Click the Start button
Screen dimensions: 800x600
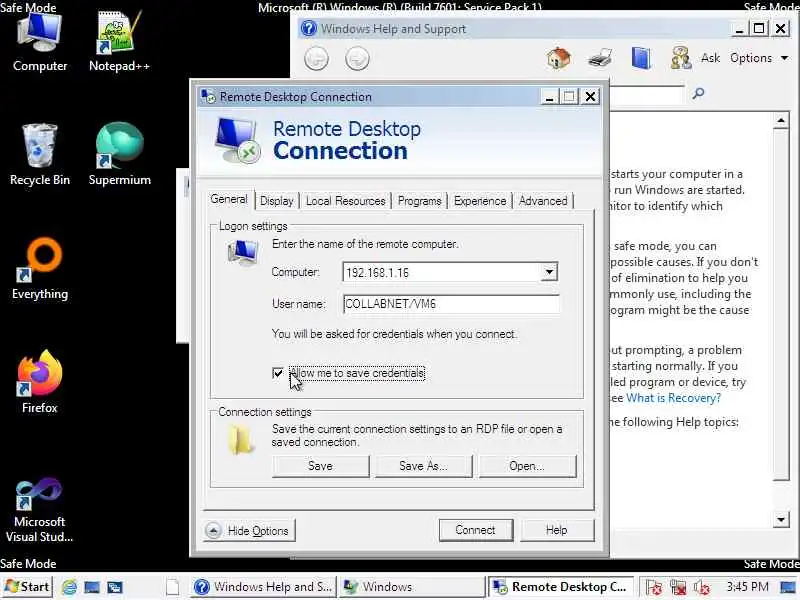tap(28, 587)
